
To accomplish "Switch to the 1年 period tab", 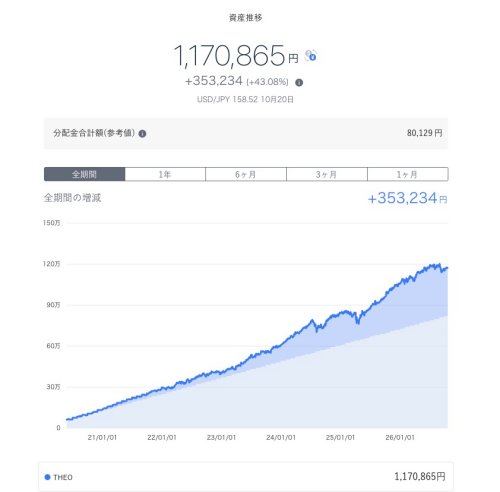I will (x=165, y=174).
